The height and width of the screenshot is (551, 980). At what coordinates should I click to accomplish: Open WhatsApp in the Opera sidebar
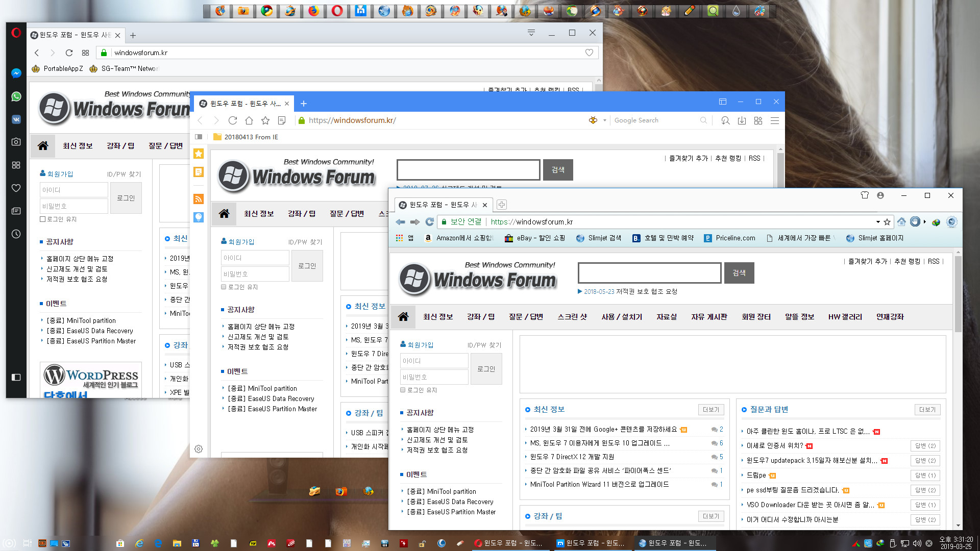[x=16, y=96]
